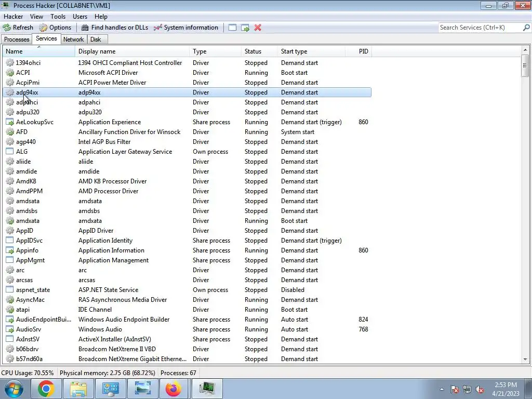Click the atapi driver icon
This screenshot has height=399, width=532.
[10, 310]
